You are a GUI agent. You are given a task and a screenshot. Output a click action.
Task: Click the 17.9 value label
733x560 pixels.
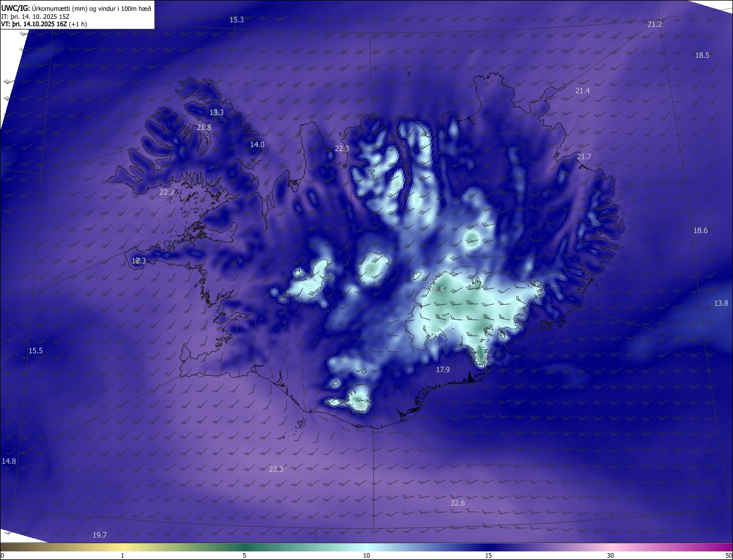443,370
